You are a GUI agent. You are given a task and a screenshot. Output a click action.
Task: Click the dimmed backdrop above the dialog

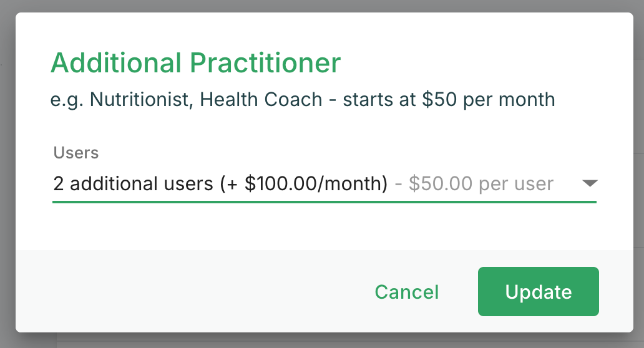[322, 6]
